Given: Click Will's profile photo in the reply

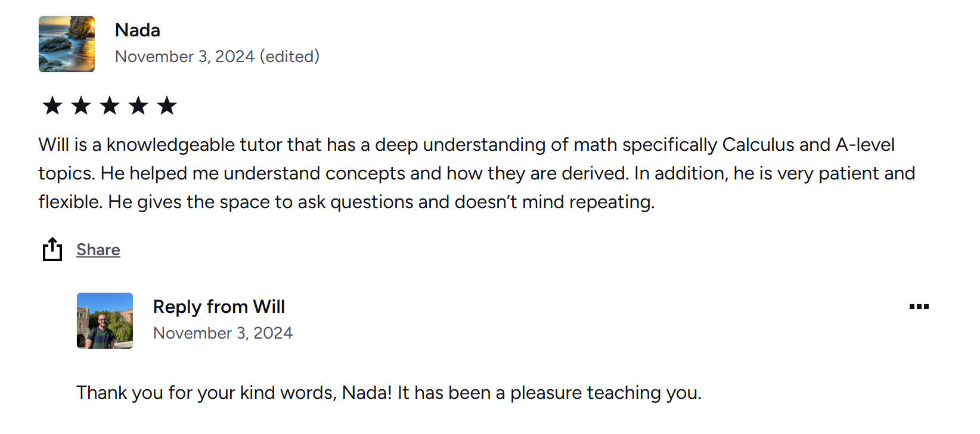Looking at the screenshot, I should coord(105,321).
